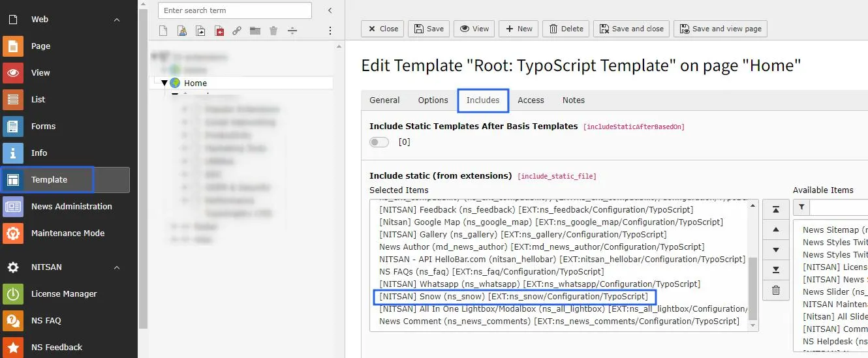Click the Save and close button

(x=631, y=29)
